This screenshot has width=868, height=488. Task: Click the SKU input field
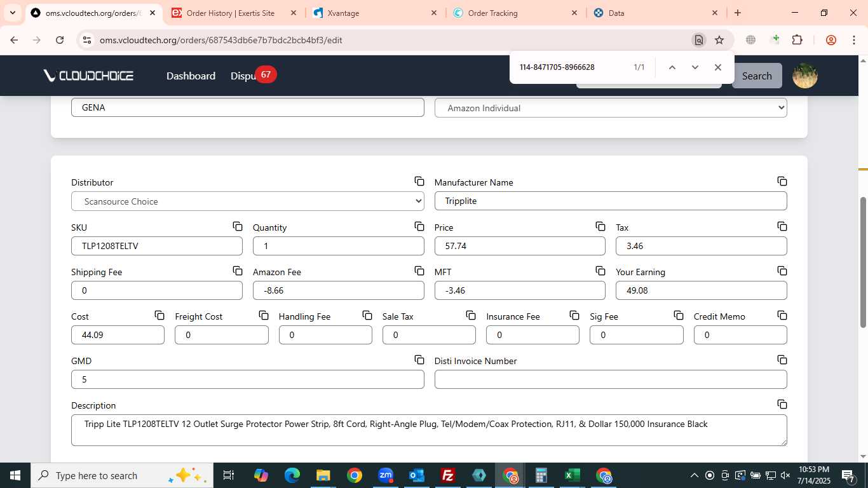coord(157,246)
